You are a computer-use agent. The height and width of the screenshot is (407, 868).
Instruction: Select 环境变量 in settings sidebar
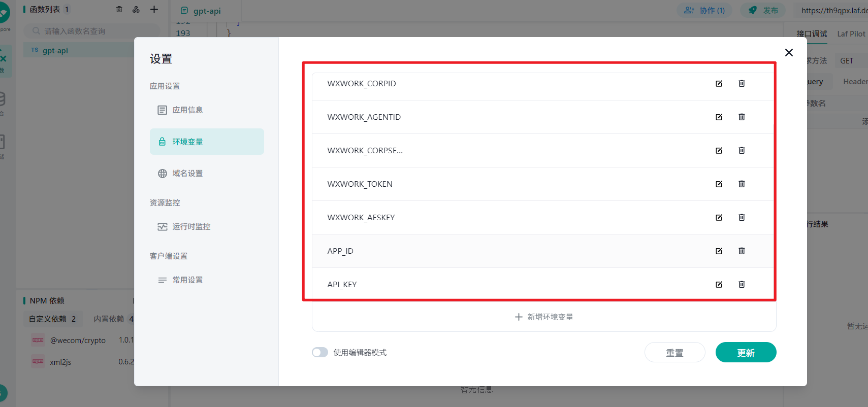coord(207,142)
